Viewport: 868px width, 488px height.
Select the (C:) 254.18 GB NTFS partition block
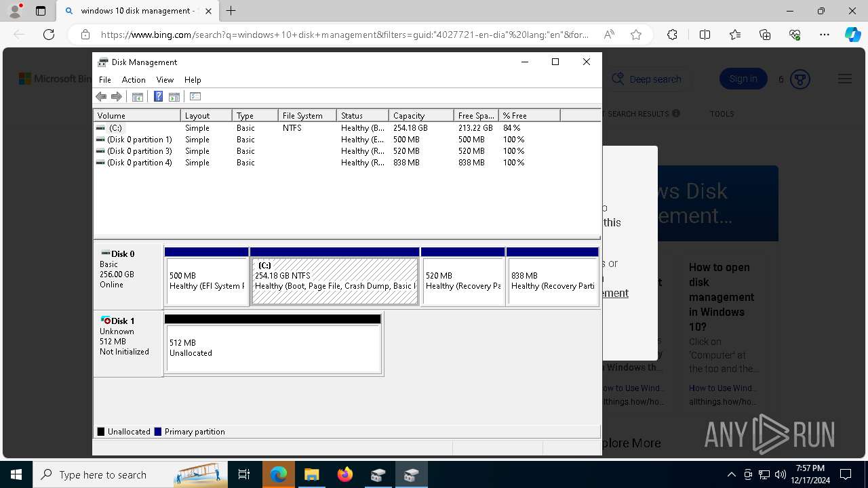[335, 277]
